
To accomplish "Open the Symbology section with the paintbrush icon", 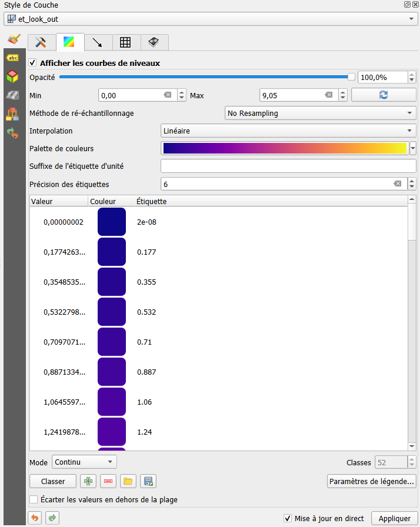I will pyautogui.click(x=13, y=39).
